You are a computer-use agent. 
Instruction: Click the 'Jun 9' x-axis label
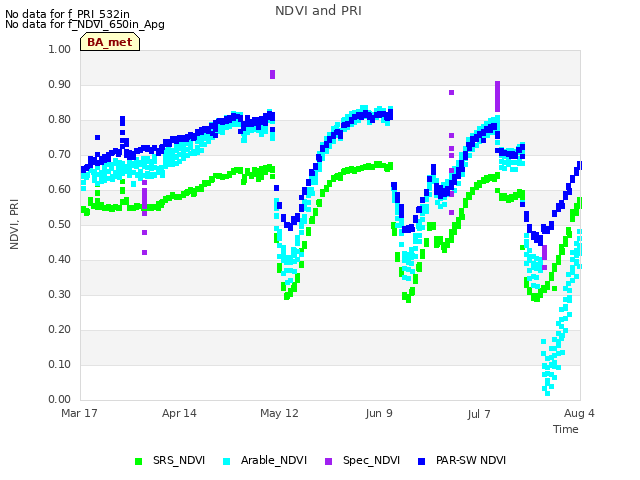tap(379, 413)
